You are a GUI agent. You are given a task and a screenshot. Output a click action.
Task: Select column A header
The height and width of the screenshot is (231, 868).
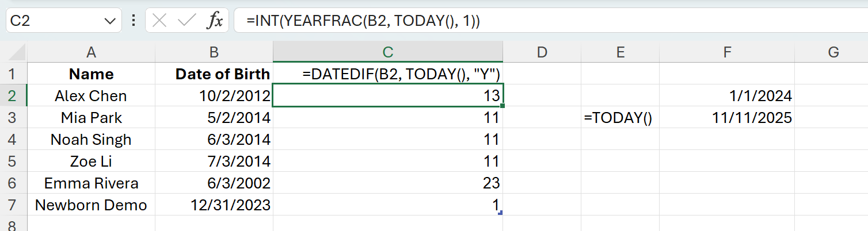(91, 53)
